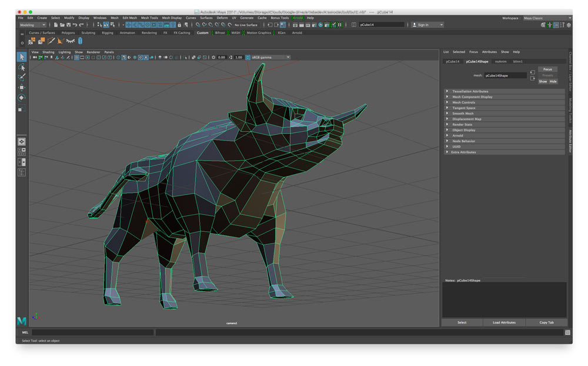The image size is (588, 366).
Task: Click the Load Attributes button
Action: 504,322
